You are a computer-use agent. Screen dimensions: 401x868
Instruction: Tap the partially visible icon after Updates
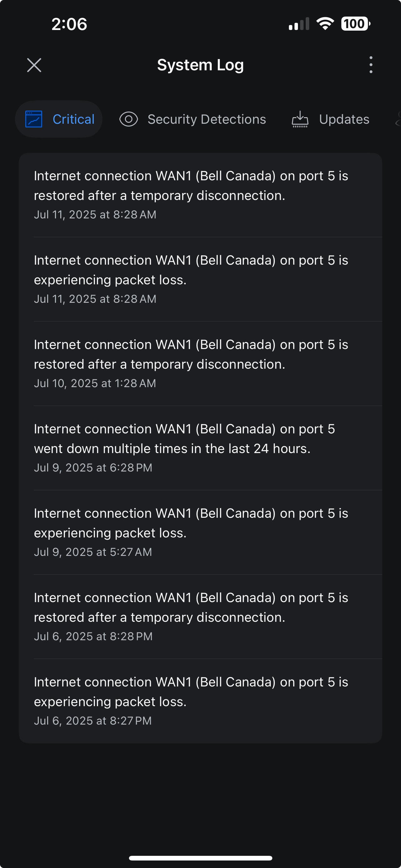tap(398, 119)
